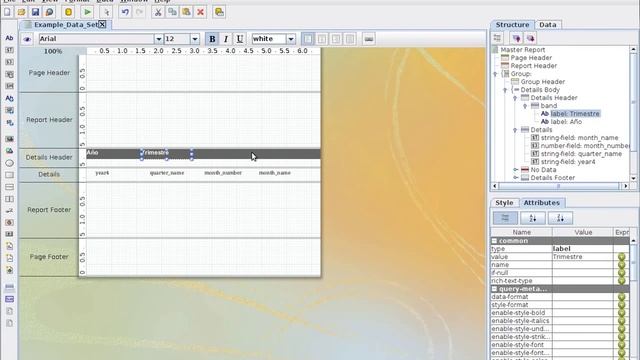Expand the No Data tree node
640x360 pixels.
516,170
